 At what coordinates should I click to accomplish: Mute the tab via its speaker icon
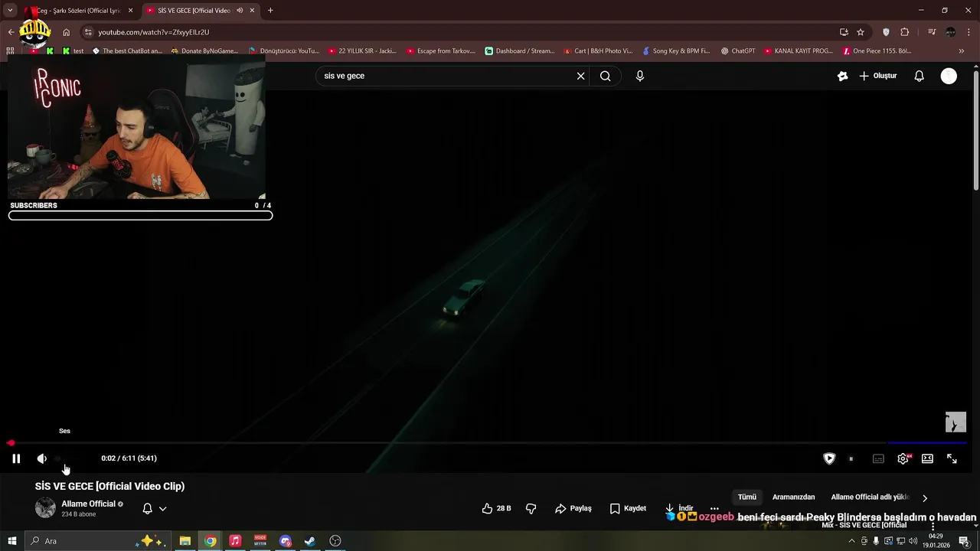pos(240,11)
